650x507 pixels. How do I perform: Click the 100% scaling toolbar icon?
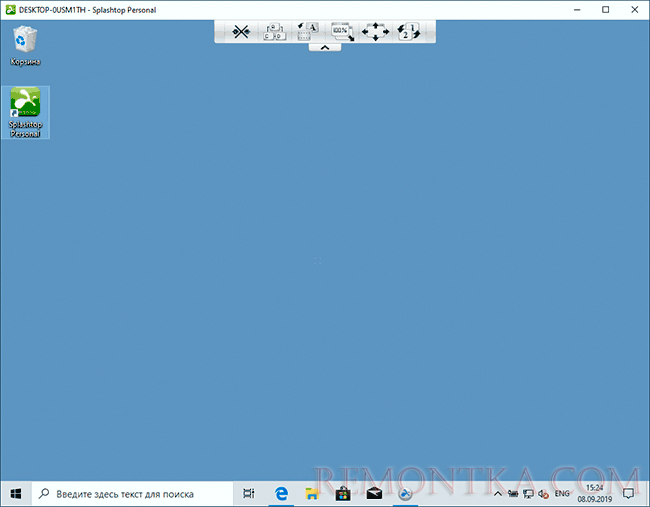342,32
